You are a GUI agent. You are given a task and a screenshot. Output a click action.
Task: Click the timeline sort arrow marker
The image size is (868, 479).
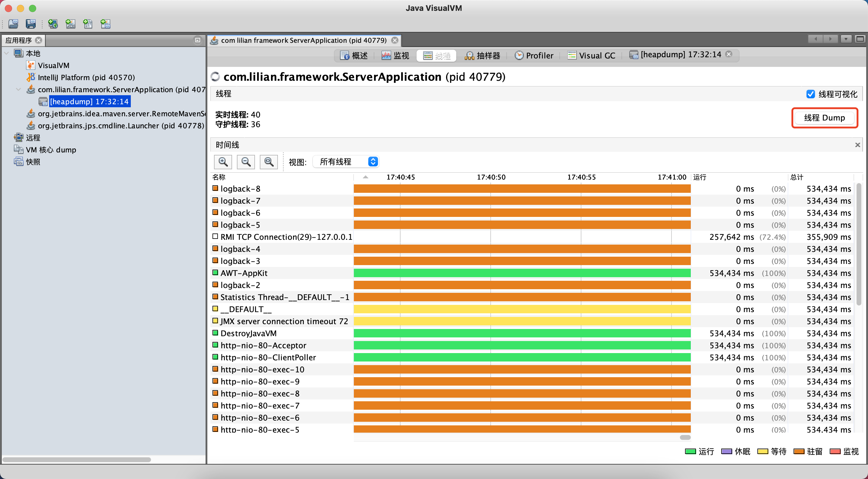366,177
